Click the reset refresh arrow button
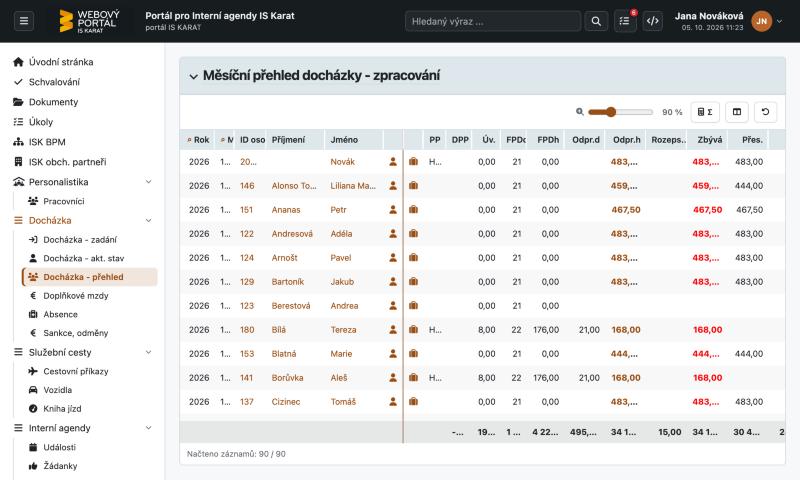The image size is (800, 480). click(x=765, y=112)
